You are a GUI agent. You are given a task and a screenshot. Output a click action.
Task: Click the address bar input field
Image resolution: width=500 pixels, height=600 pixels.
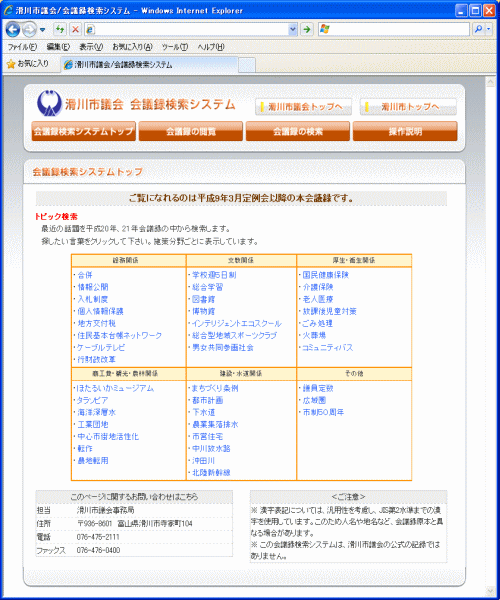point(191,29)
